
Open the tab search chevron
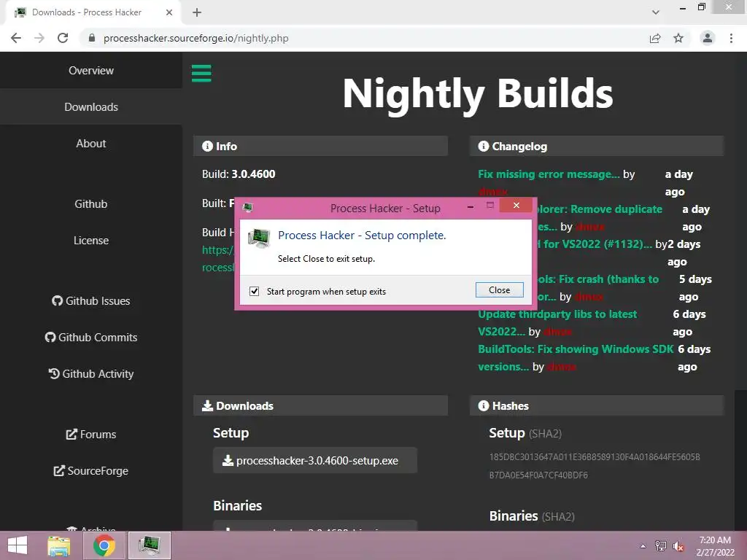(x=656, y=12)
